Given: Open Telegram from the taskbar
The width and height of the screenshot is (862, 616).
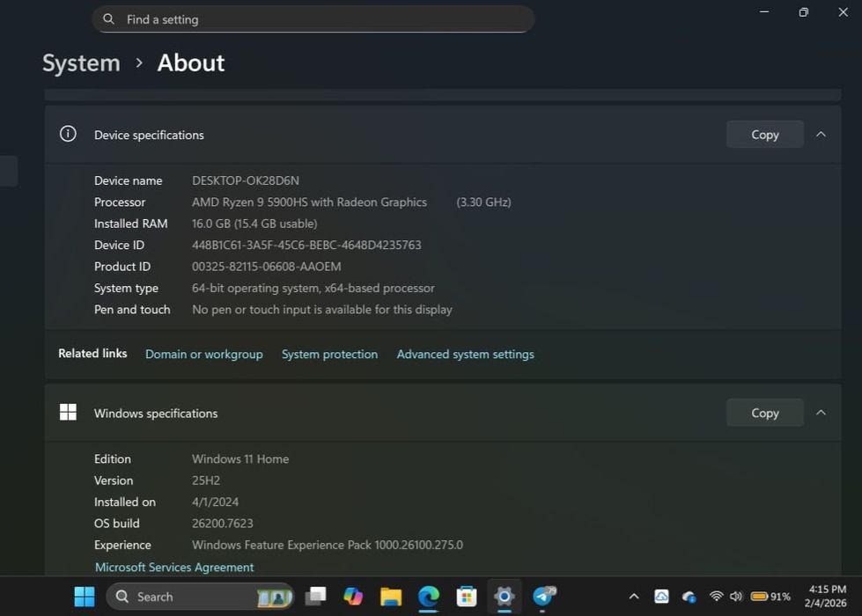Looking at the screenshot, I should coord(543,597).
